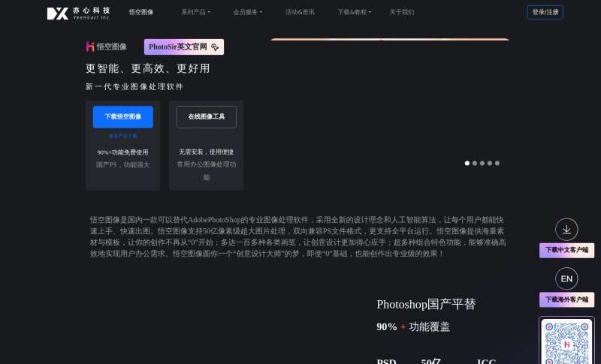Expand the 下载&教程 dropdown menu
The width and height of the screenshot is (601, 364).
(353, 13)
